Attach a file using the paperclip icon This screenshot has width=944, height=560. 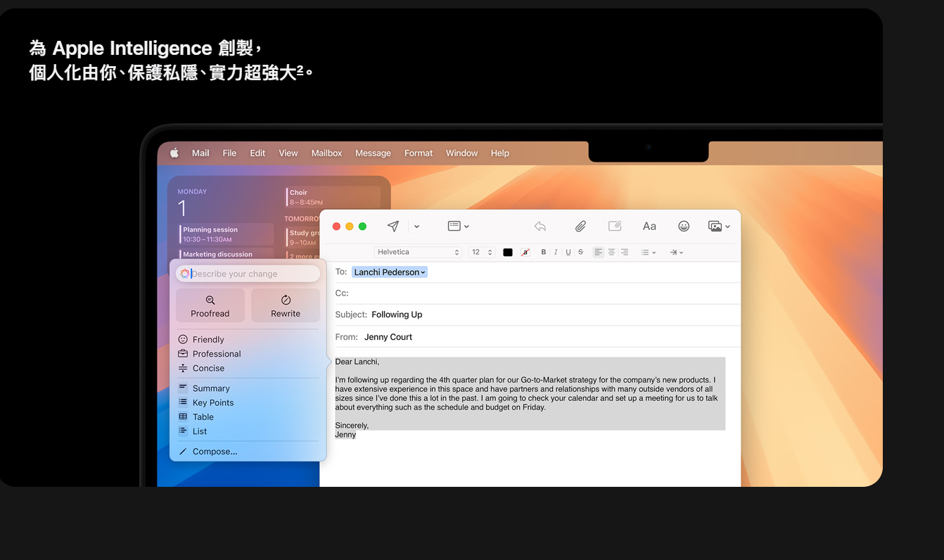[580, 226]
